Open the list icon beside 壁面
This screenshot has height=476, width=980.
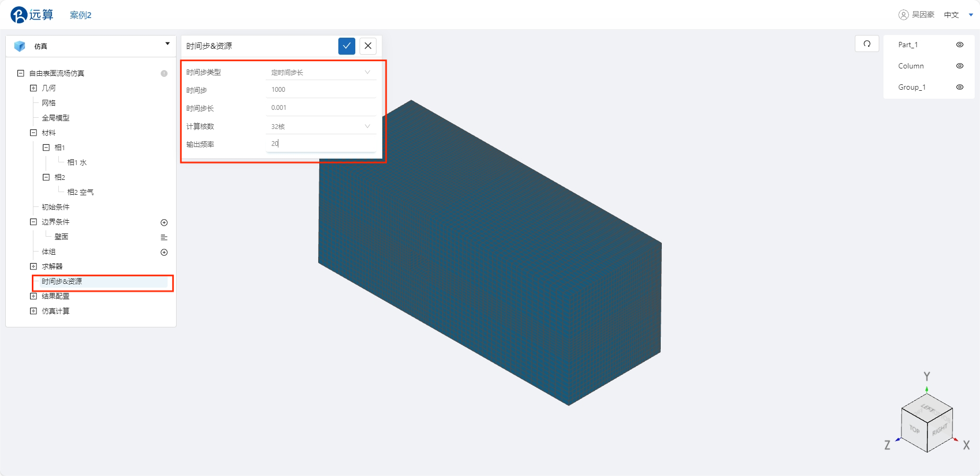click(164, 237)
